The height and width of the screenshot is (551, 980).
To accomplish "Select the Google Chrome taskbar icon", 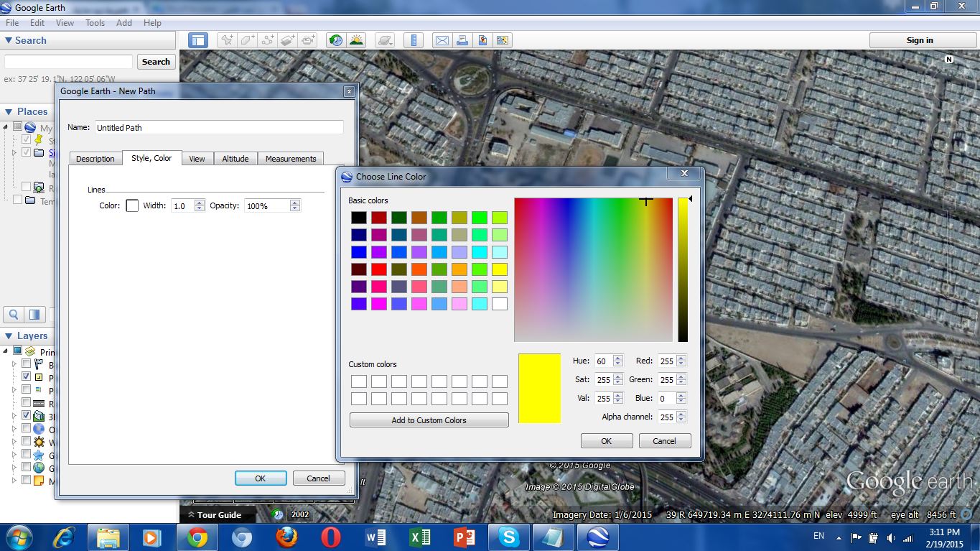I will coord(197,537).
